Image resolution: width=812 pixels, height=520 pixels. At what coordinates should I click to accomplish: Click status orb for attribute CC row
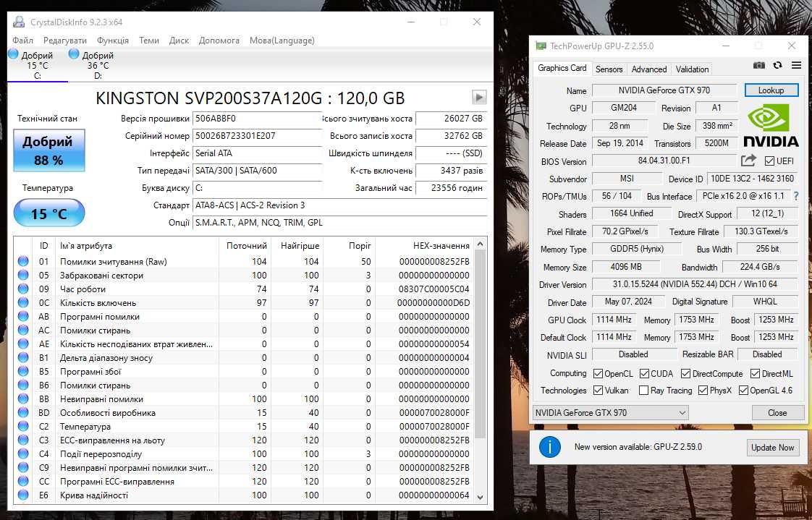(x=23, y=481)
